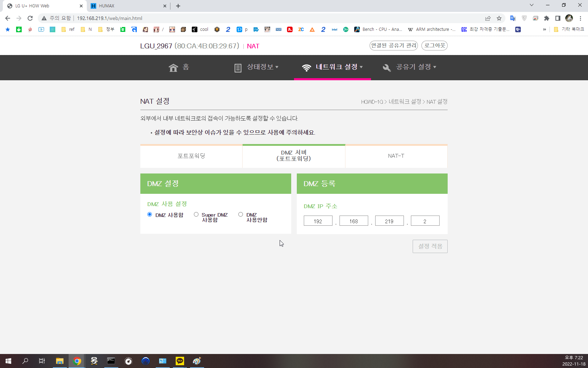Open File Explorer from the taskbar

tap(59, 361)
